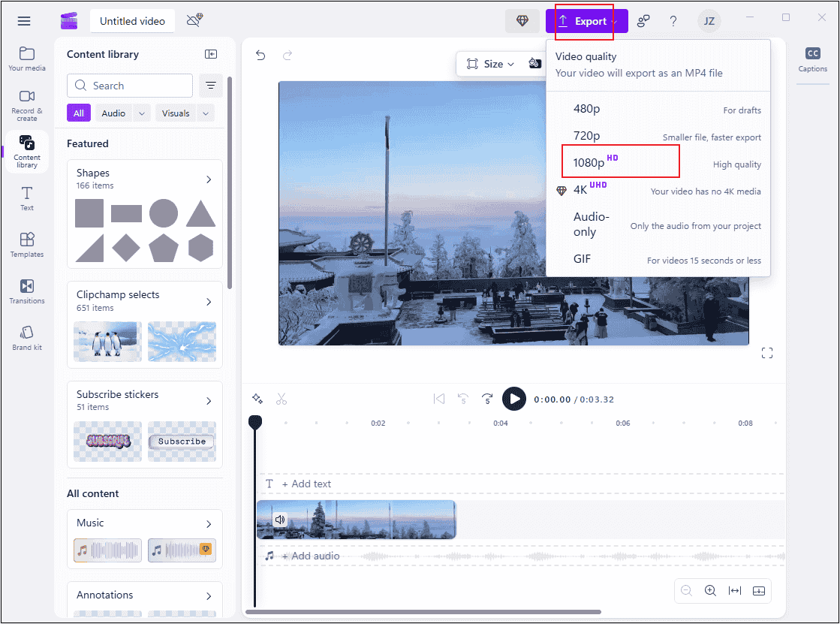Open the hamburger menu
Viewport: 840px width, 624px height.
point(23,22)
